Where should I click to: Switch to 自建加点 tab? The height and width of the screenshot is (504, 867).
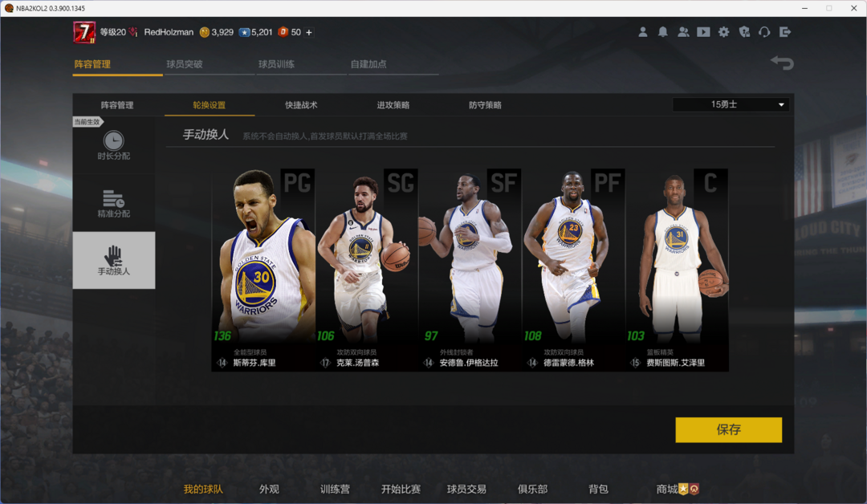coord(368,64)
